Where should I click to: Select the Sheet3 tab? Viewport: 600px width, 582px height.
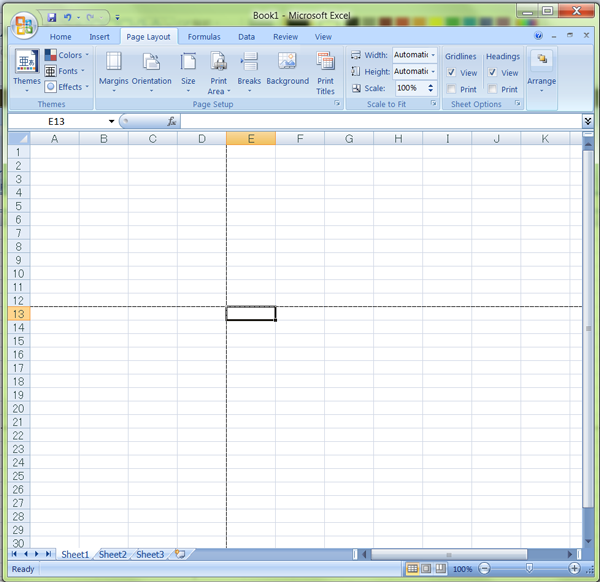tap(150, 554)
